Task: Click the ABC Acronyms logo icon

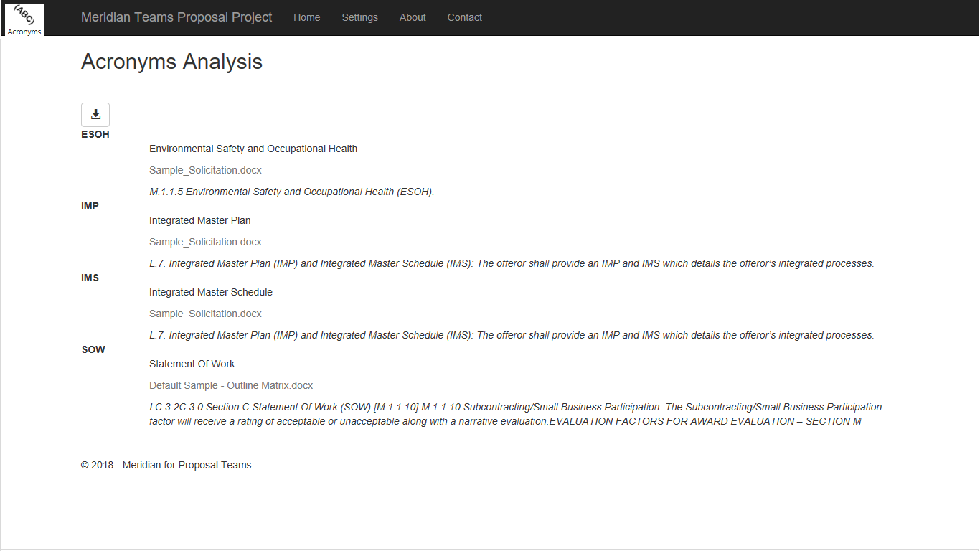Action: [24, 19]
